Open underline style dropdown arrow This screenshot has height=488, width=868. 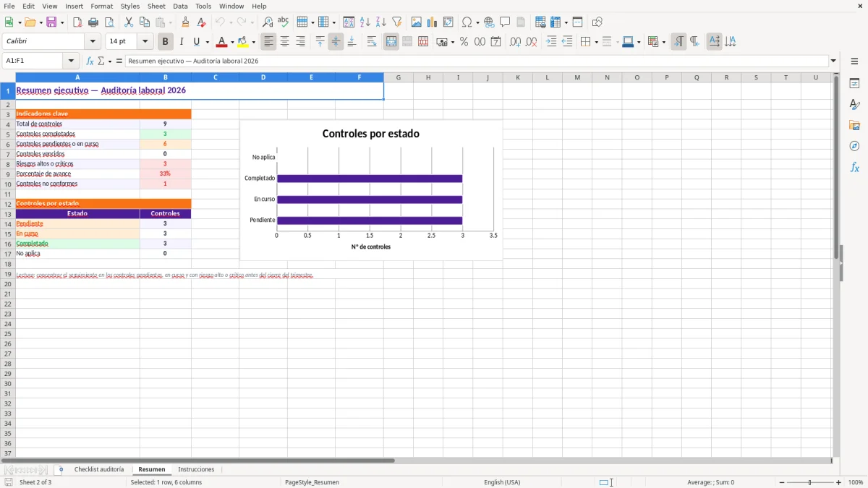pyautogui.click(x=207, y=42)
